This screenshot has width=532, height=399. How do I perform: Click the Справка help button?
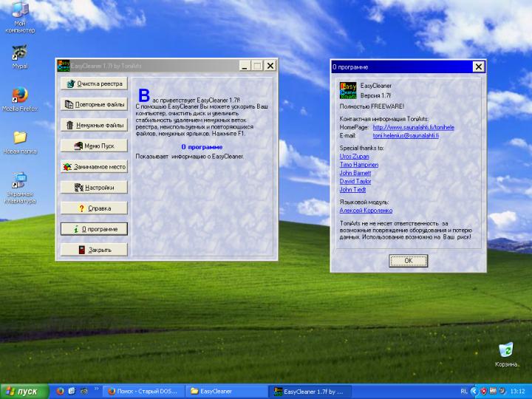pyautogui.click(x=94, y=208)
